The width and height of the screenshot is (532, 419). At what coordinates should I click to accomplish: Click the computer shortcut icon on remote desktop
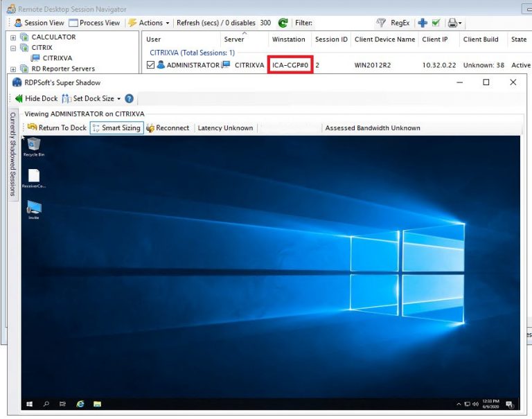[34, 209]
